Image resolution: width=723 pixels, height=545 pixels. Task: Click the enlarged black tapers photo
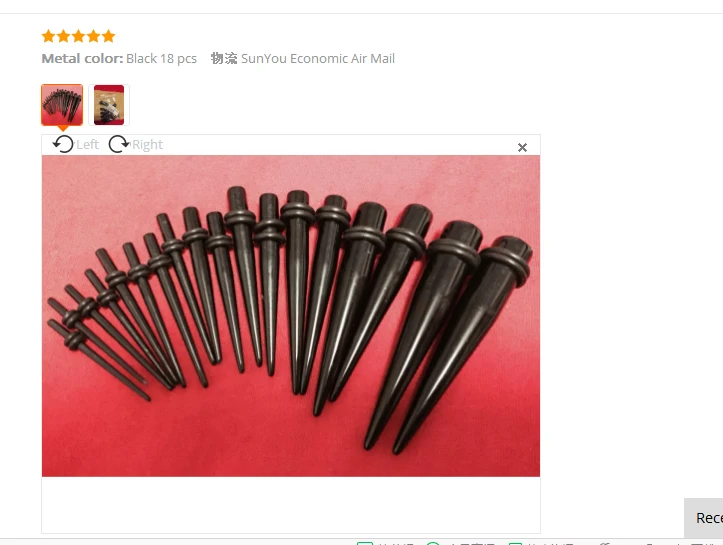coord(291,316)
